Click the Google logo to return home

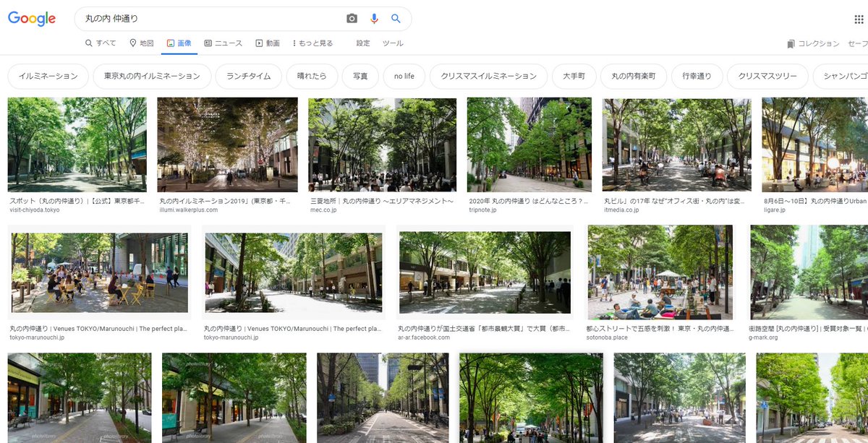[x=32, y=18]
